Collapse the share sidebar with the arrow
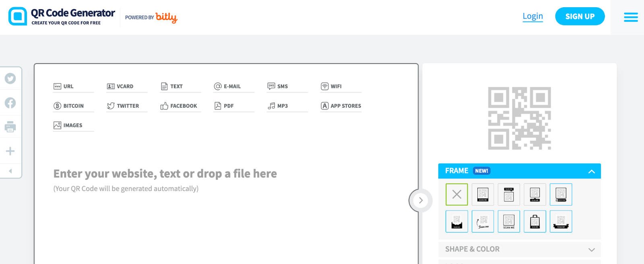Screen dimensions: 644x264 click(10, 171)
